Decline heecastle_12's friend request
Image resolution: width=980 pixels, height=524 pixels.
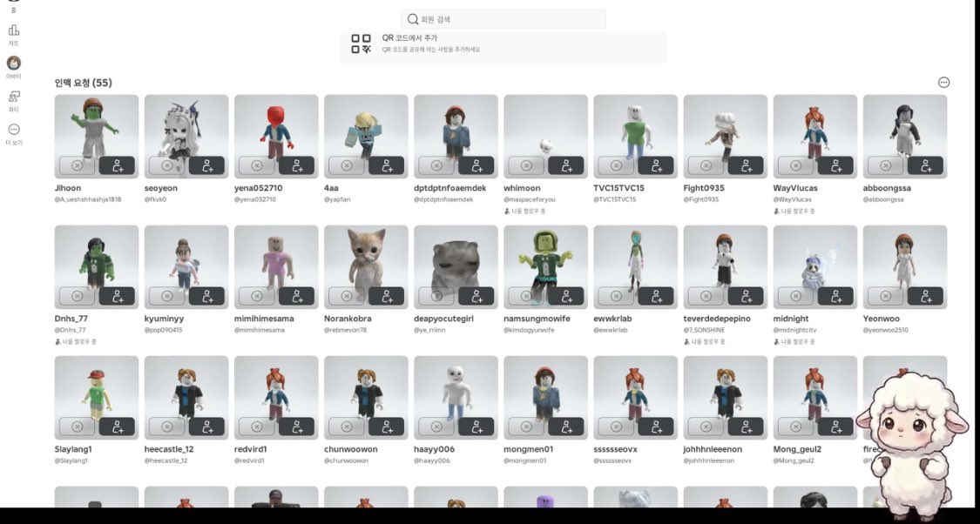(167, 427)
